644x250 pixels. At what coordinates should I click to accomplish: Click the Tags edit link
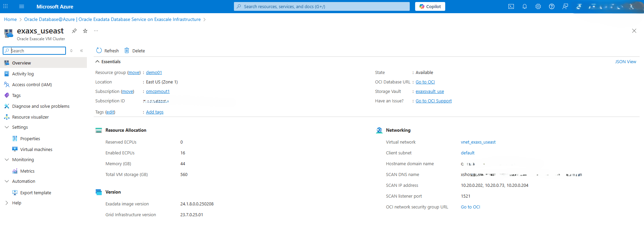pyautogui.click(x=110, y=112)
